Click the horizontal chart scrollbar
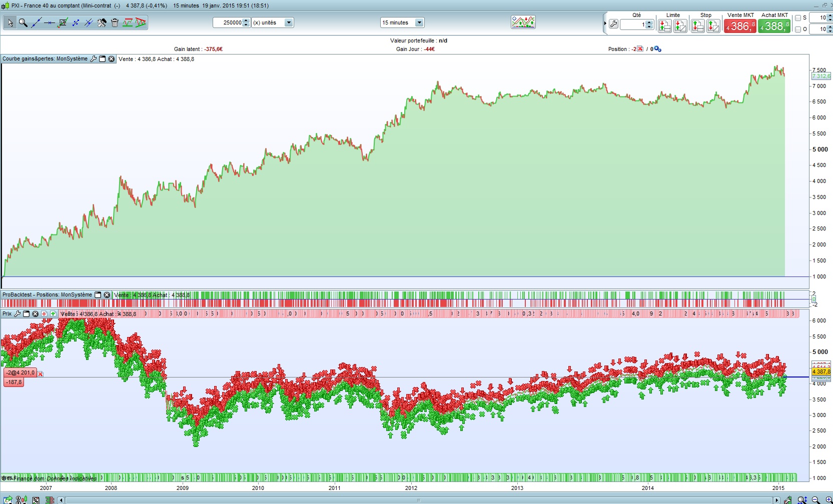This screenshot has height=504, width=833. click(x=419, y=500)
